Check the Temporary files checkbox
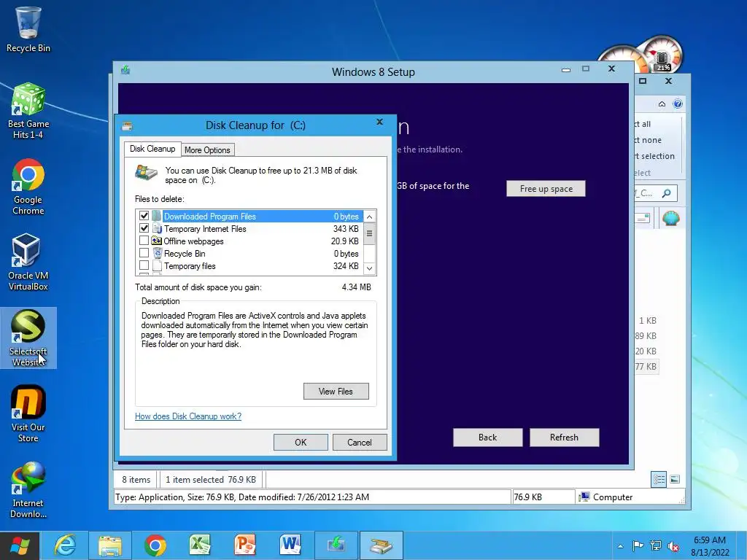Viewport: 747px width, 560px height. (144, 265)
